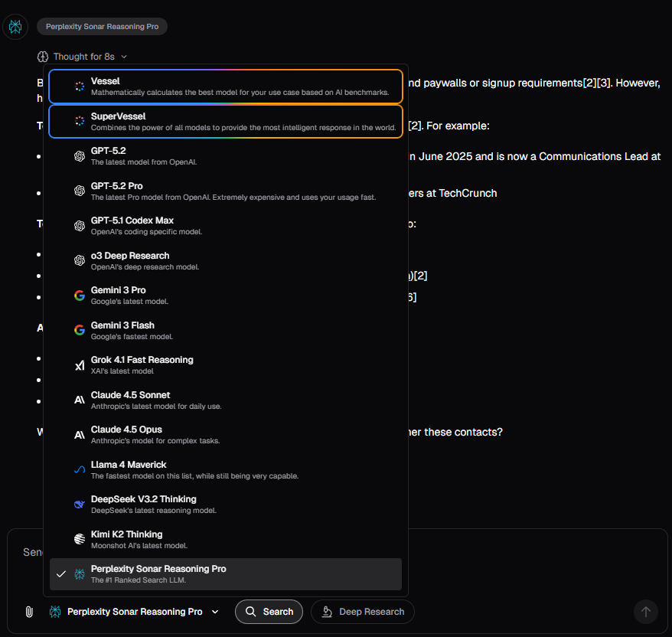The height and width of the screenshot is (637, 672).
Task: Click the Perplexity avatar at top left
Action: click(x=15, y=27)
